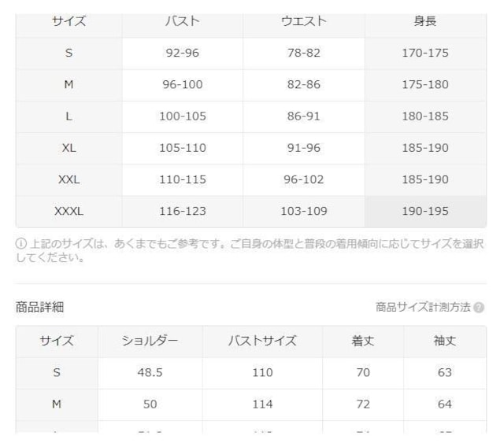Click the 96-100 bust cell for M

point(183,84)
